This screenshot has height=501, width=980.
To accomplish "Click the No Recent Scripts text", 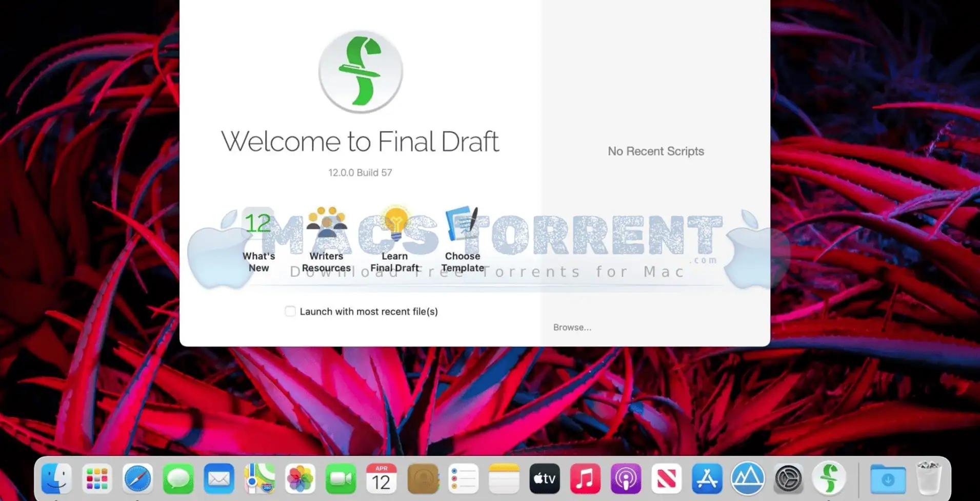I will tap(655, 151).
